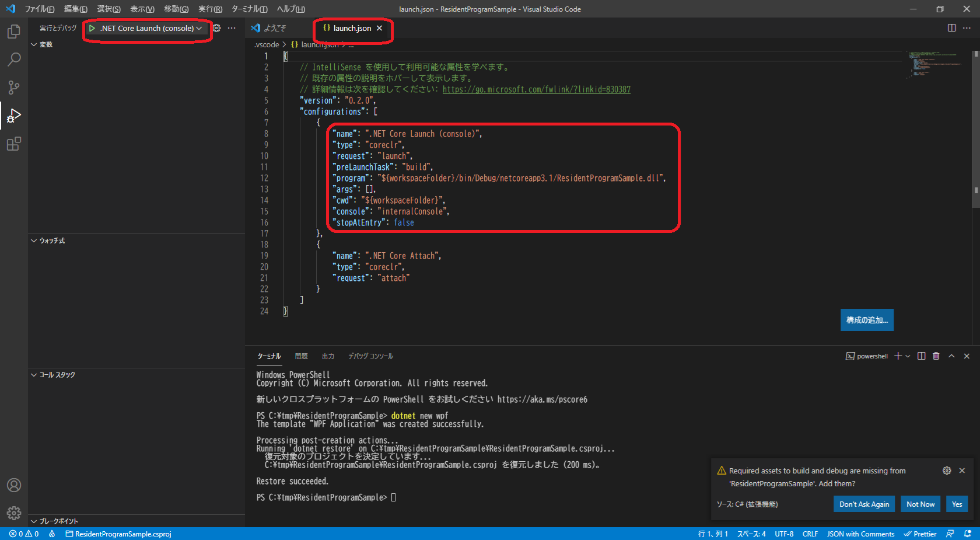Open terminal launch profile dropdown arrow
This screenshot has width=980, height=540.
point(908,356)
